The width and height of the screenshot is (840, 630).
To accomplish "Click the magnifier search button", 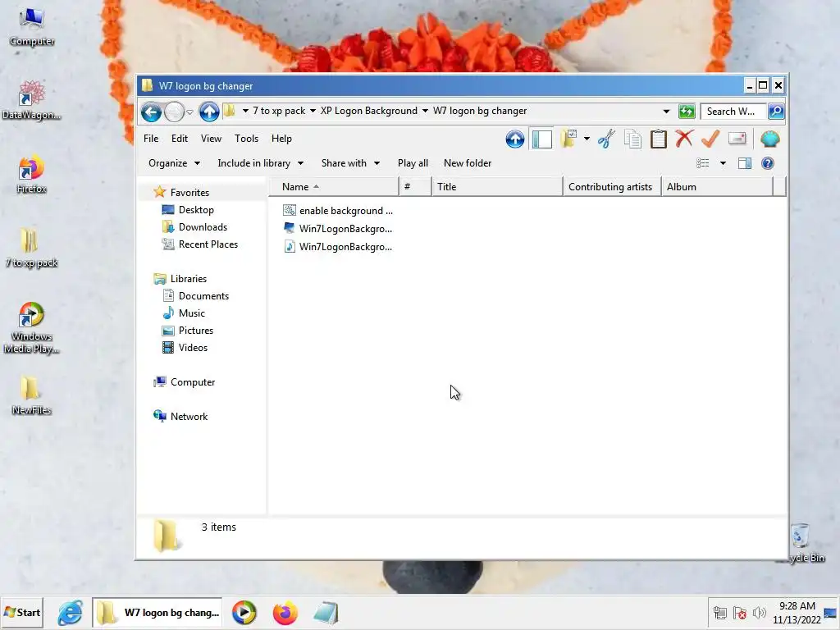I will 776,112.
